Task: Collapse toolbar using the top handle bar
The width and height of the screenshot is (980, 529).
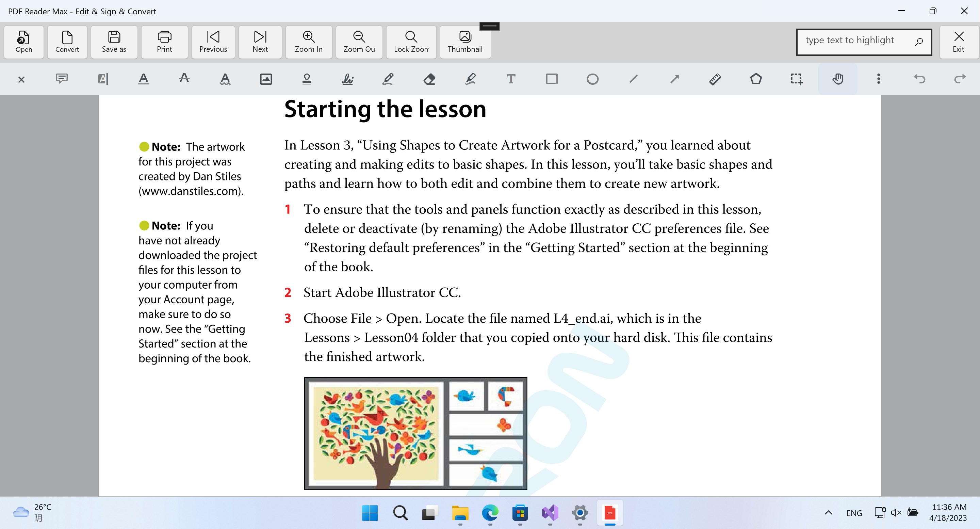Action: click(x=489, y=26)
